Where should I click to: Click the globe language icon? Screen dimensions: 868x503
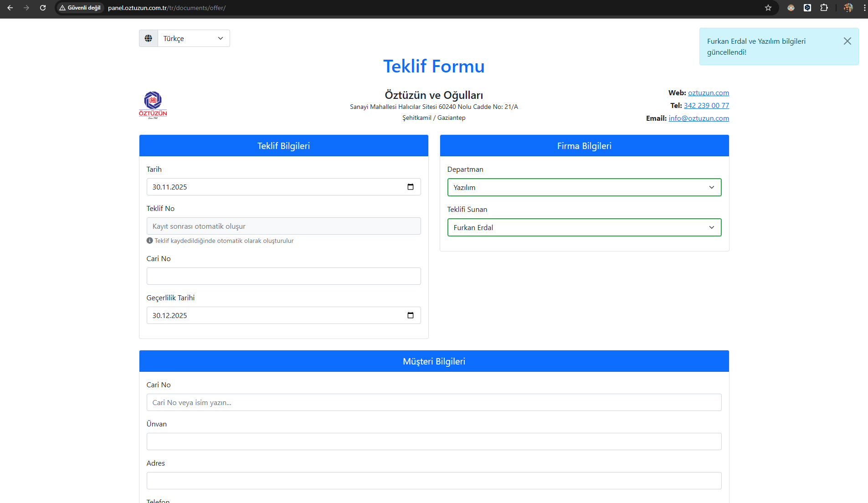149,38
